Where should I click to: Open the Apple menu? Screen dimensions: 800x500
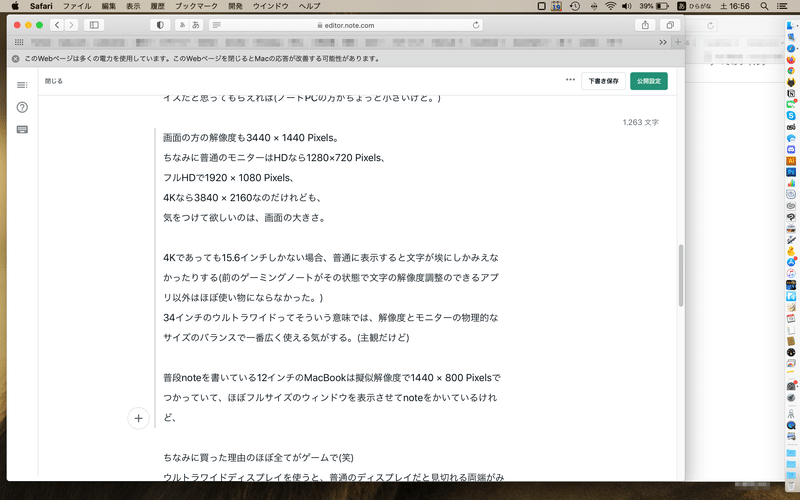15,6
